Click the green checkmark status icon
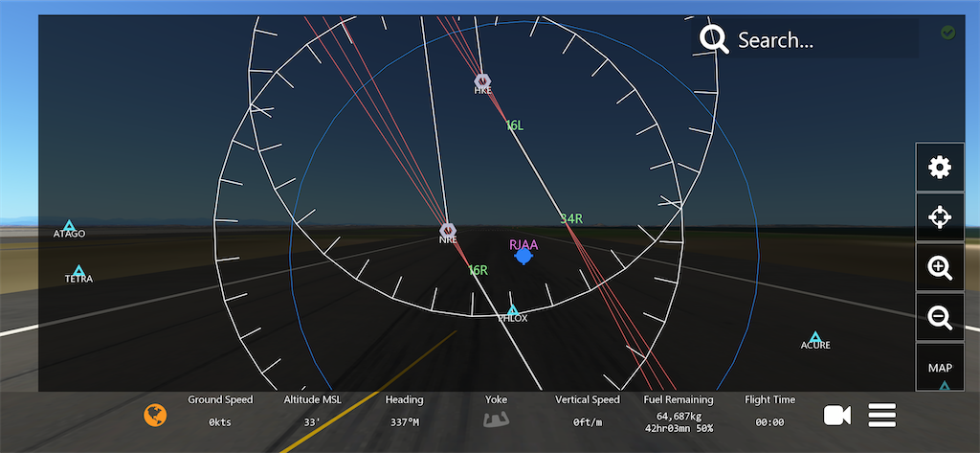This screenshot has height=453, width=980. (948, 33)
